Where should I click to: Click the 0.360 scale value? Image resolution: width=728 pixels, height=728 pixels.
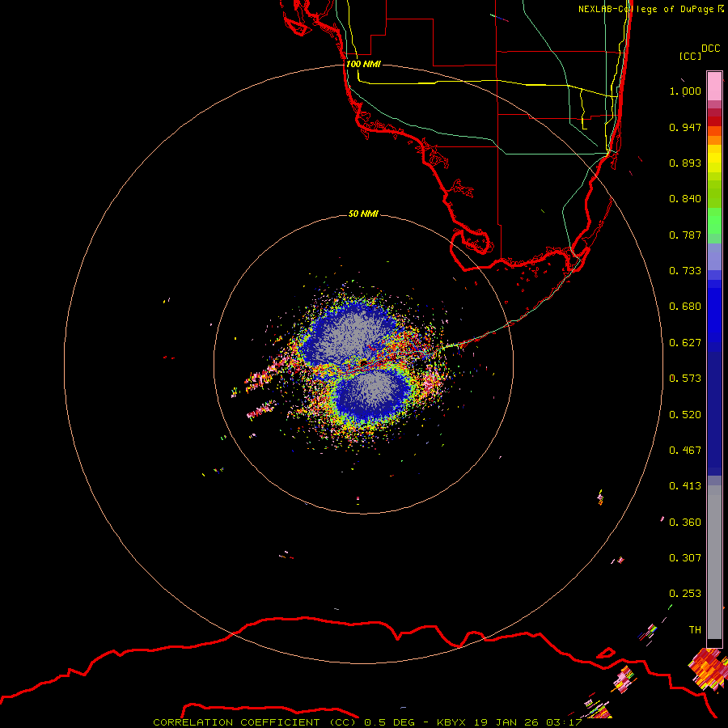[x=685, y=523]
